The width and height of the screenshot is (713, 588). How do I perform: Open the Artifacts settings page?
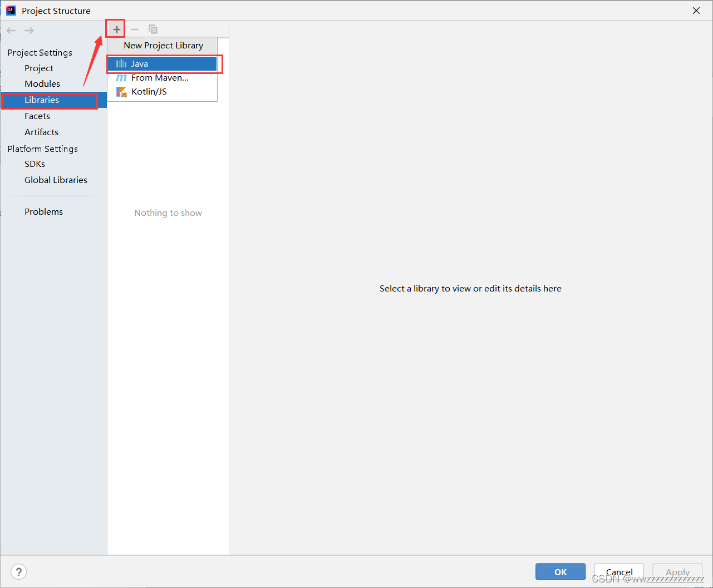coord(41,132)
